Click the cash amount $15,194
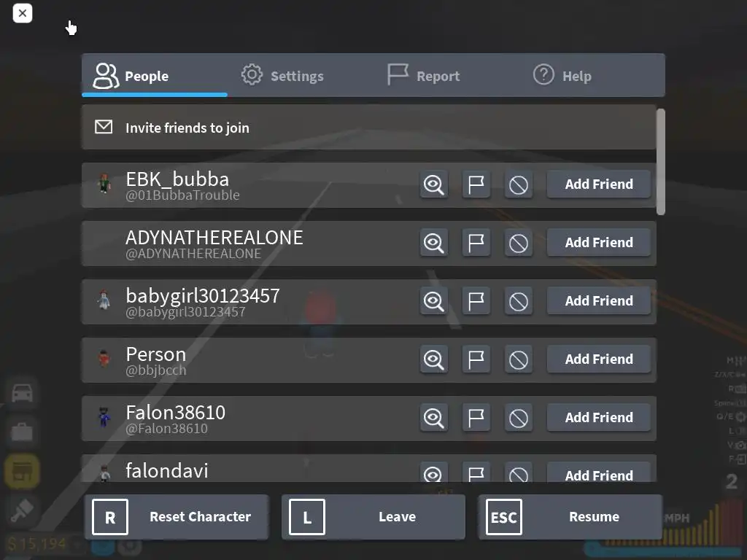Screen dimensions: 747x560 point(36,544)
